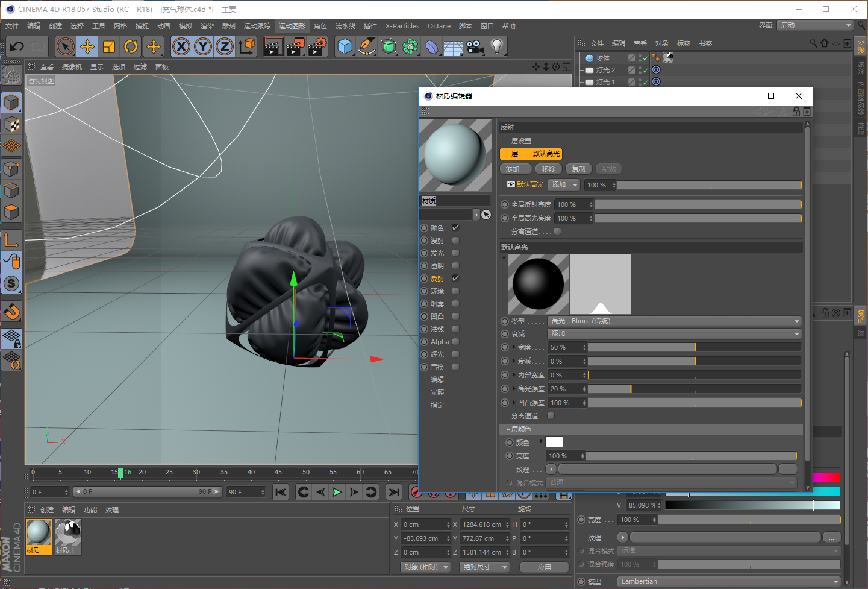
Task: Toggle X axis lock
Action: 181,46
